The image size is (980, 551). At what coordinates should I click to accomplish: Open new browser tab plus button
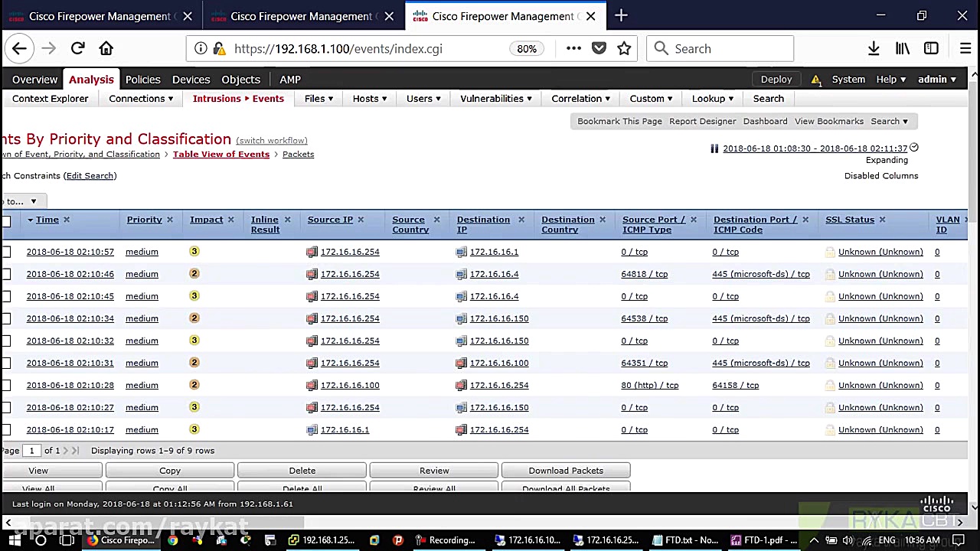pyautogui.click(x=621, y=15)
